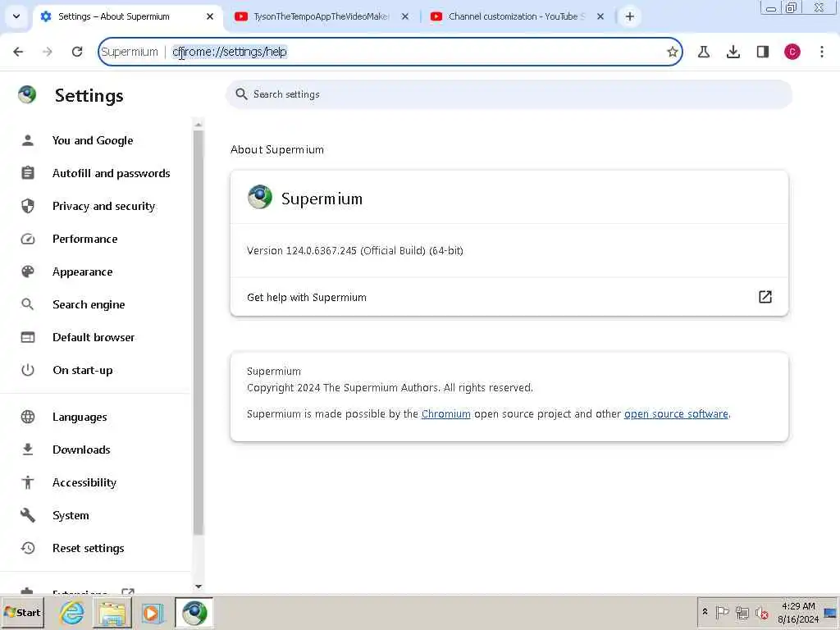Viewport: 840px width, 630px height.
Task: Click the accessibility figure icon
Action: pyautogui.click(x=28, y=482)
